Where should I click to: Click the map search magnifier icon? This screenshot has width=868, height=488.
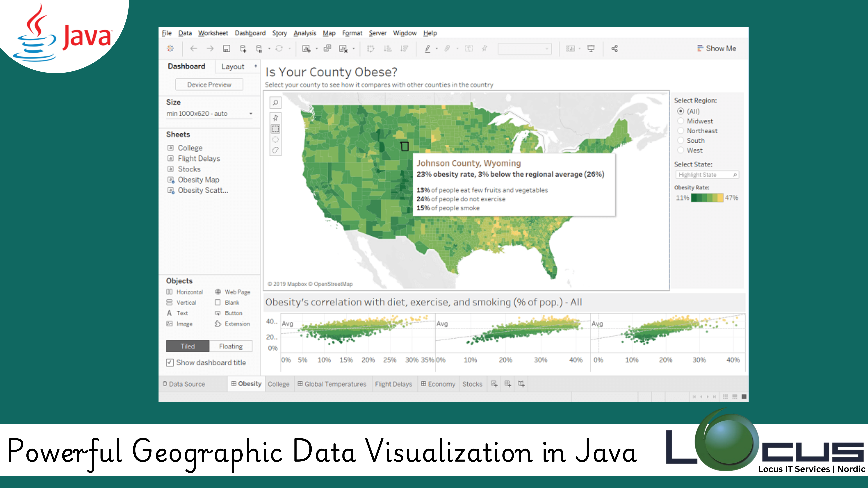point(275,102)
